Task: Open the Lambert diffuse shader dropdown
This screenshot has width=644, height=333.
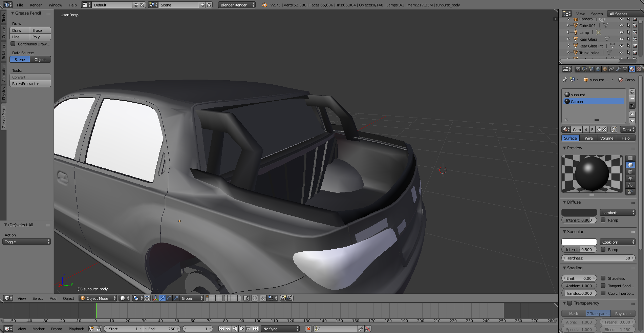Action: pos(617,212)
